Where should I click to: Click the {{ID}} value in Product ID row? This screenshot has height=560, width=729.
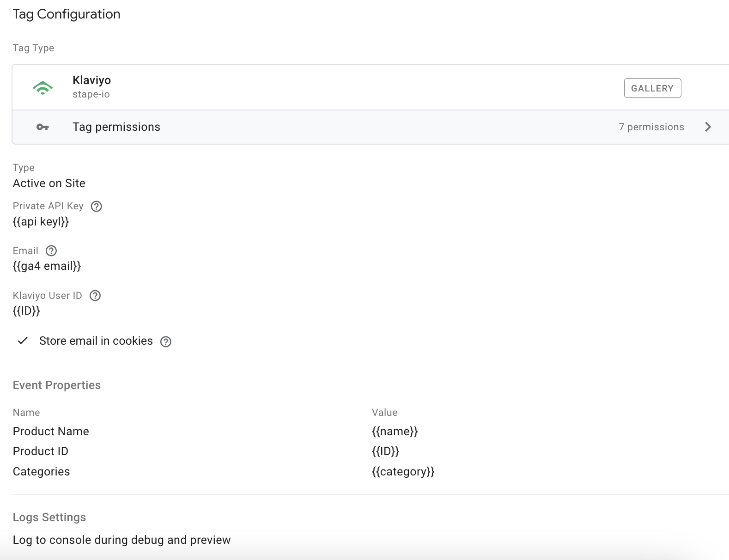385,451
